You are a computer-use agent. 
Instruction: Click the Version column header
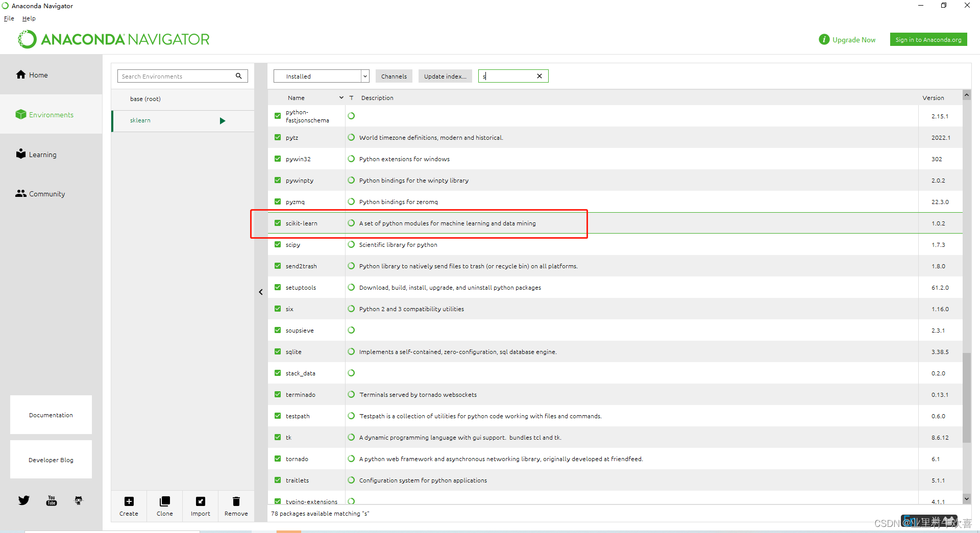click(933, 98)
